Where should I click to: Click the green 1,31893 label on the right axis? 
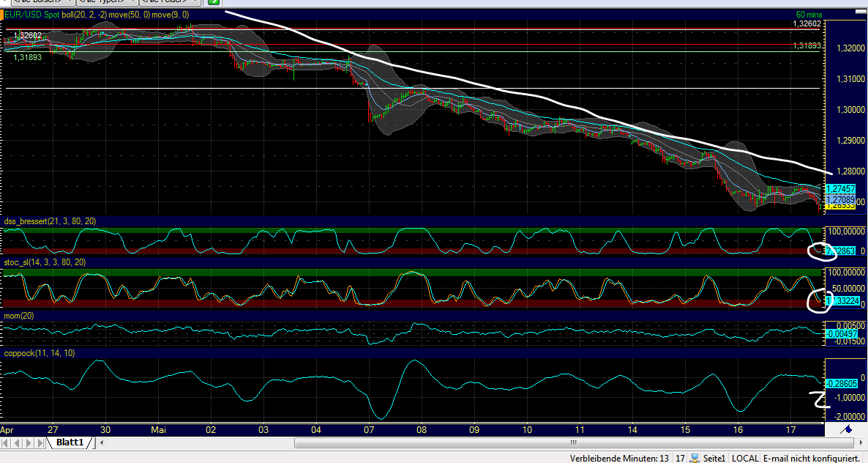click(x=807, y=46)
